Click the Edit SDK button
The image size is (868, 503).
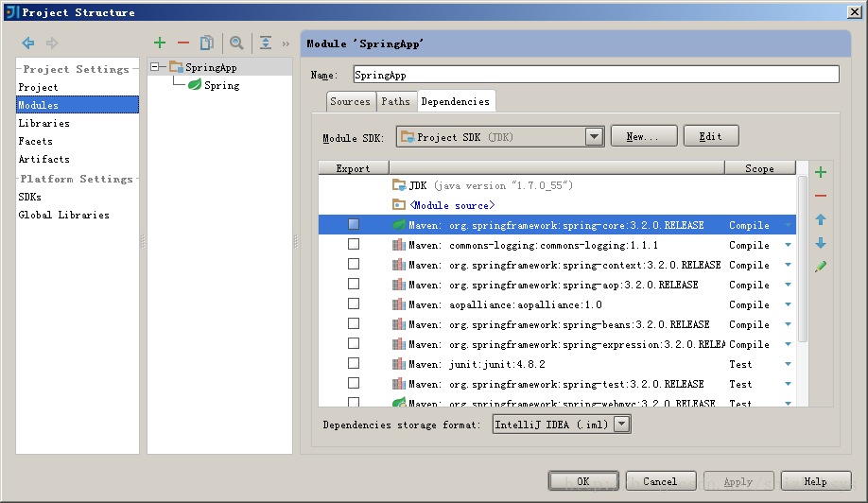[x=711, y=136]
